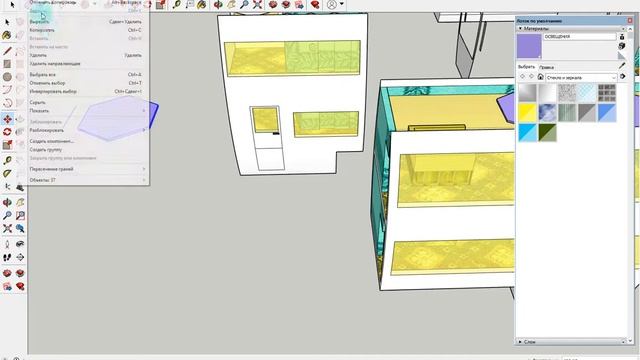The height and width of the screenshot is (360, 640).
Task: Open 3D Warehouse icon in left toolbar
Action: pyautogui.click(x=7, y=273)
